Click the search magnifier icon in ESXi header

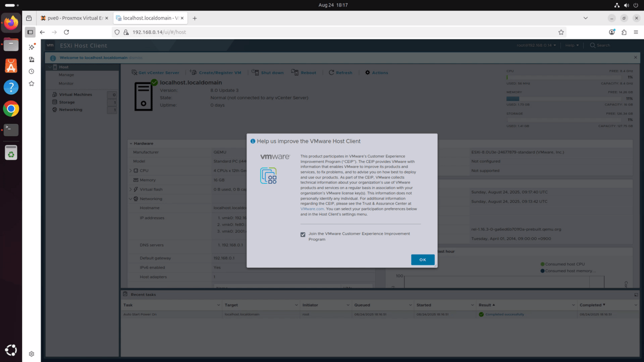coord(593,45)
